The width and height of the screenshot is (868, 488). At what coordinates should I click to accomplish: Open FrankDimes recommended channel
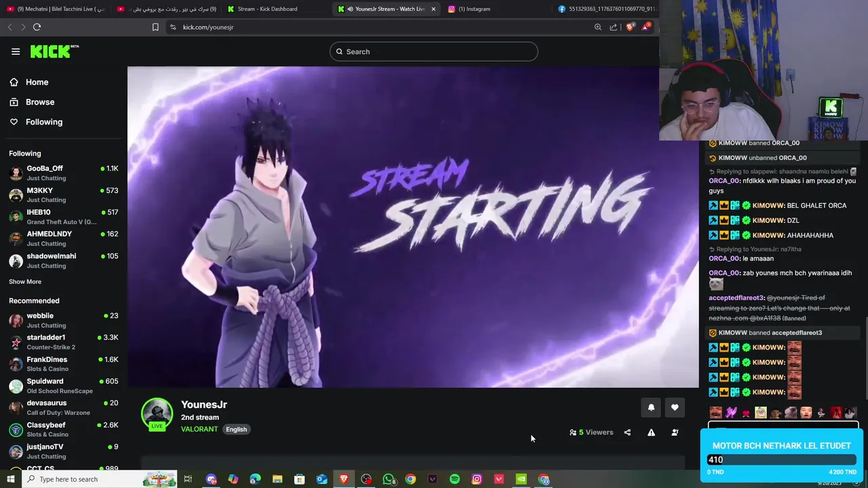[64, 364]
